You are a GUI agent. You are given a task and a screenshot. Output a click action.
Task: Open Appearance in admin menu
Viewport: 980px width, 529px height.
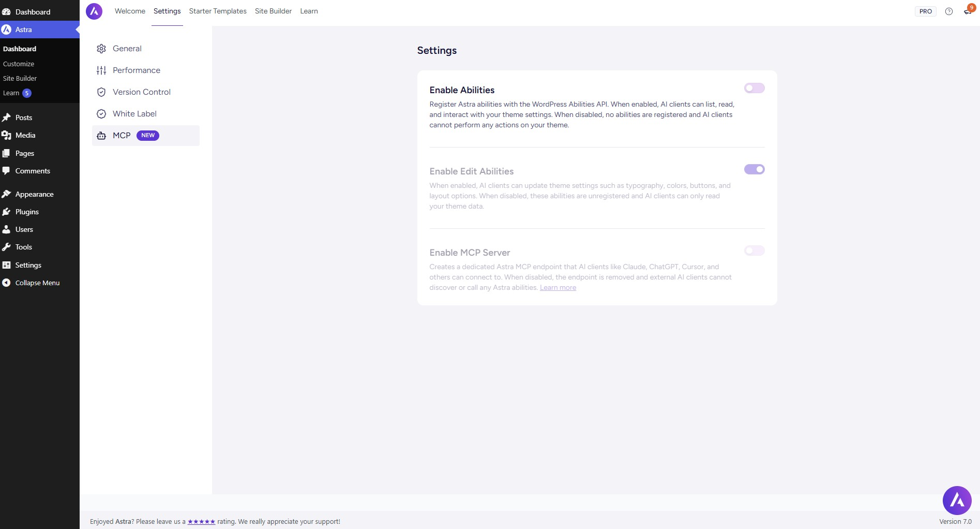pos(34,194)
